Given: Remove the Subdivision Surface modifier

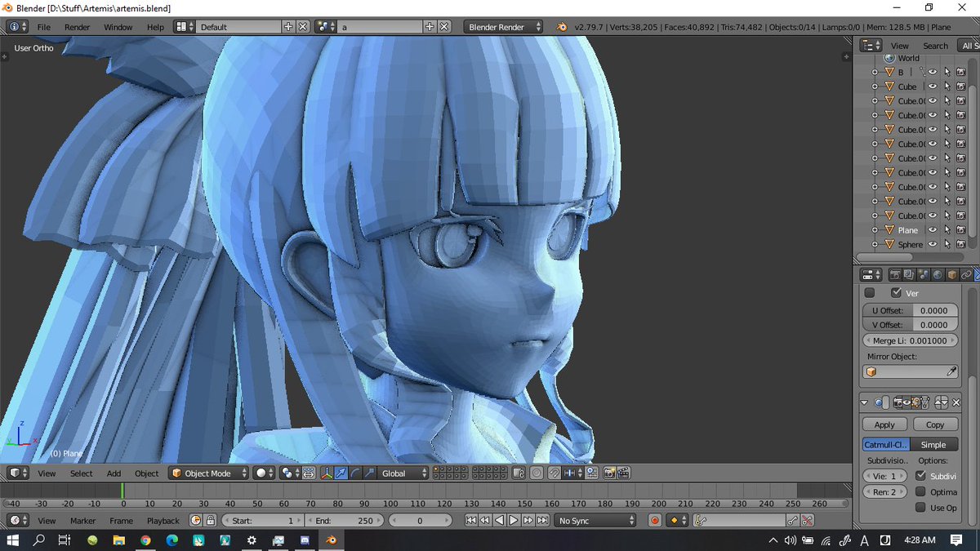Looking at the screenshot, I should tap(955, 402).
